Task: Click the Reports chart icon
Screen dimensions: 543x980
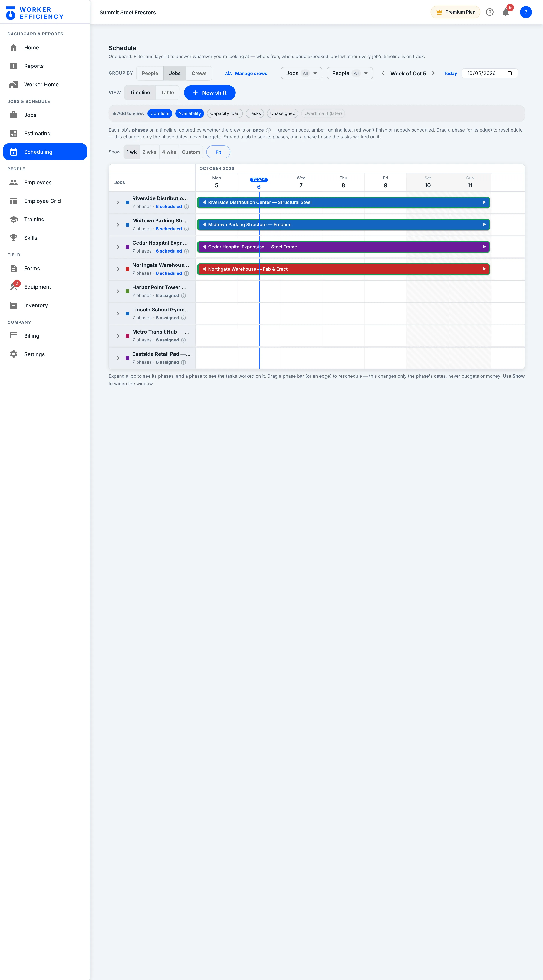Action: point(14,66)
